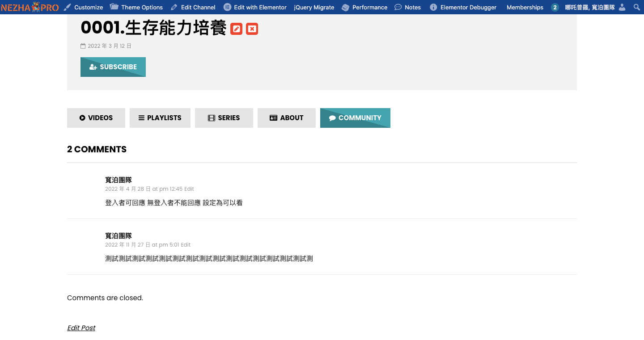Click the red X delete icon beside title
644x340 pixels.
[x=252, y=29]
